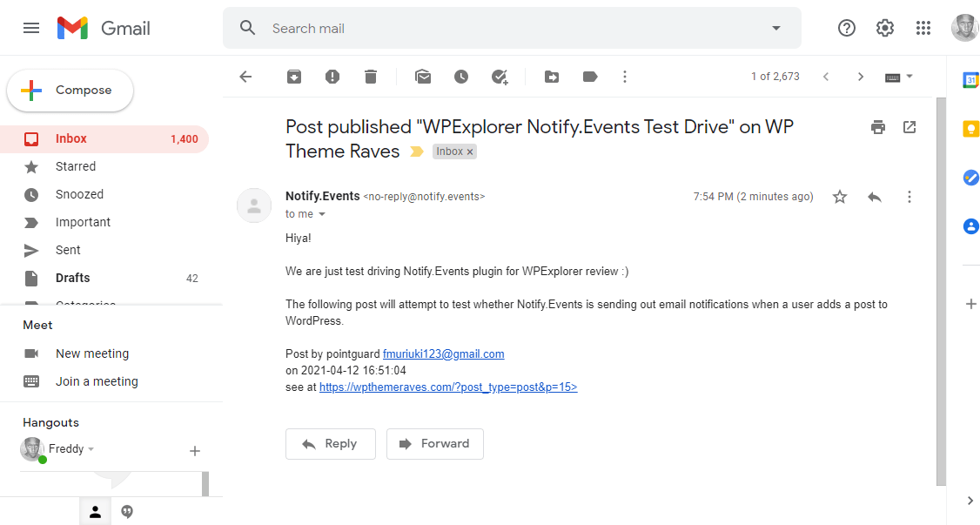Click the Forward button
The width and height of the screenshot is (980, 525).
(435, 444)
